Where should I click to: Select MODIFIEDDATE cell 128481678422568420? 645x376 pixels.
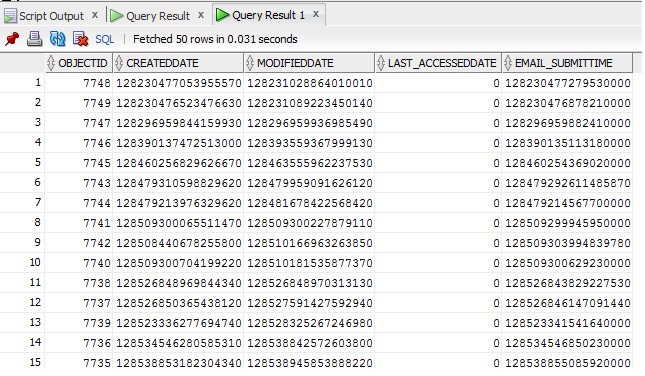[x=309, y=203]
